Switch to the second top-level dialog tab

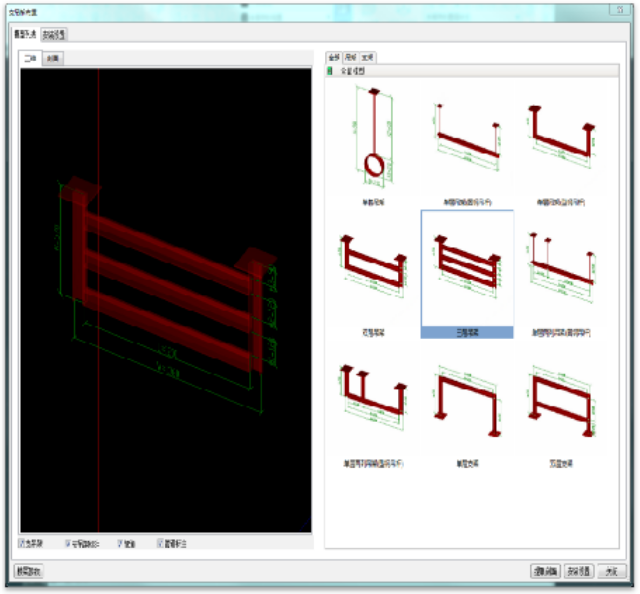[x=54, y=34]
